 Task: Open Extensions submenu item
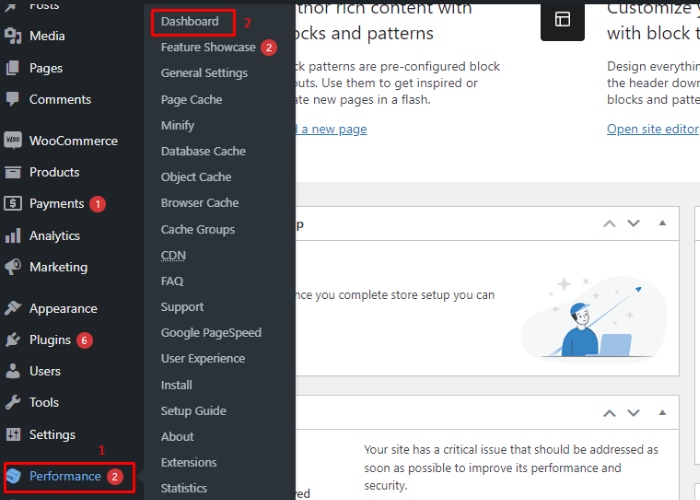188,462
